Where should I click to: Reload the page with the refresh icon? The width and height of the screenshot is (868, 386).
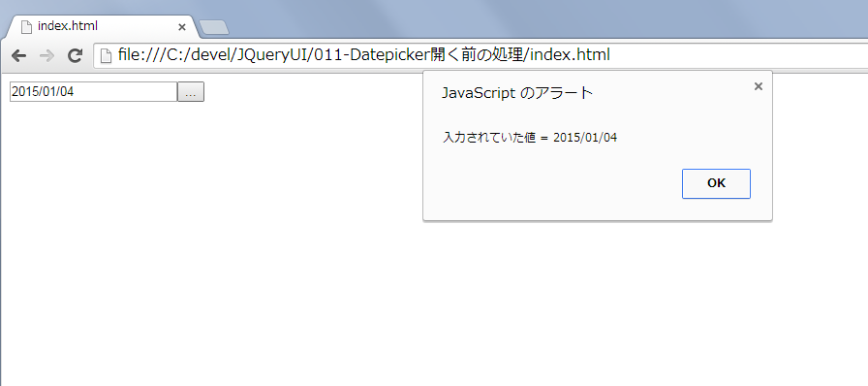point(75,55)
